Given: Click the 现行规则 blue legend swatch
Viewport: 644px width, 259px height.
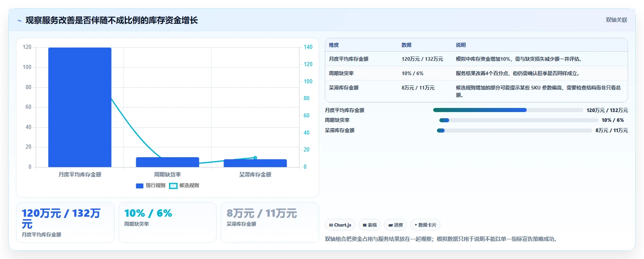Looking at the screenshot, I should [139, 186].
